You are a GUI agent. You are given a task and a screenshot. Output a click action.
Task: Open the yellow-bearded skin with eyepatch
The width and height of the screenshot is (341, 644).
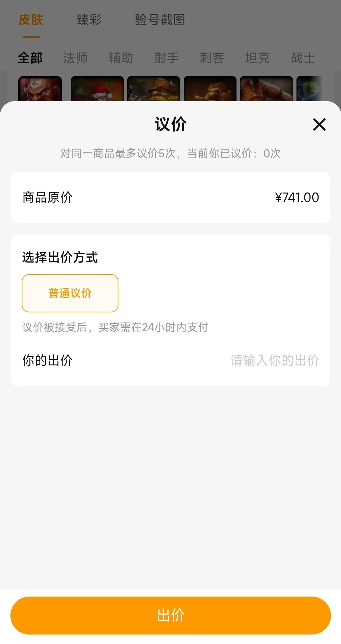[153, 89]
